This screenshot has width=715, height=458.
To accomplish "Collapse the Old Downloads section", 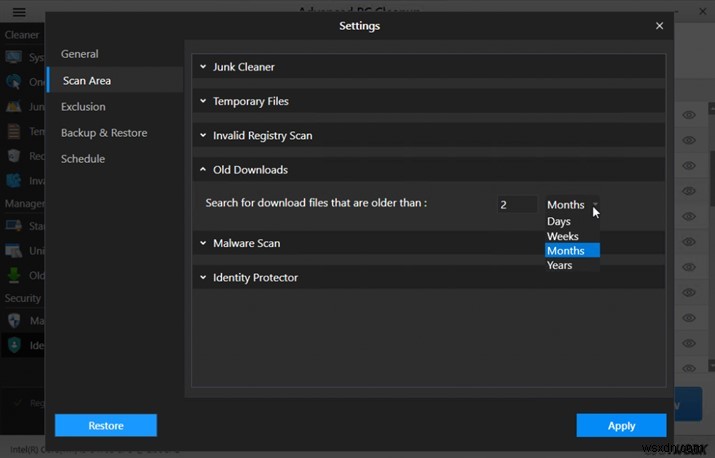I will click(249, 170).
